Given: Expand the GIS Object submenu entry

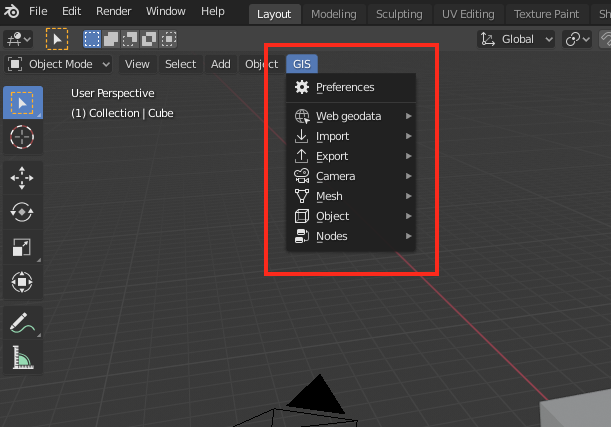Looking at the screenshot, I should (x=351, y=216).
